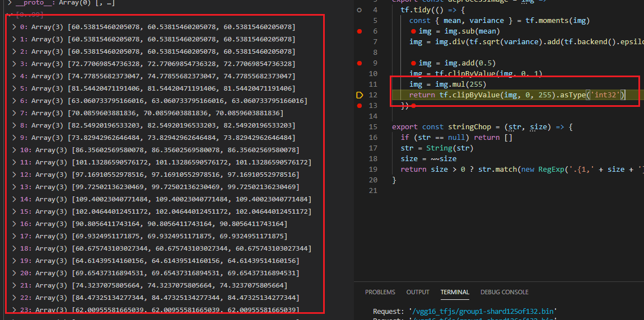Expand array entry 20 with 69.65 values
This screenshot has width=644, height=320.
coord(15,273)
